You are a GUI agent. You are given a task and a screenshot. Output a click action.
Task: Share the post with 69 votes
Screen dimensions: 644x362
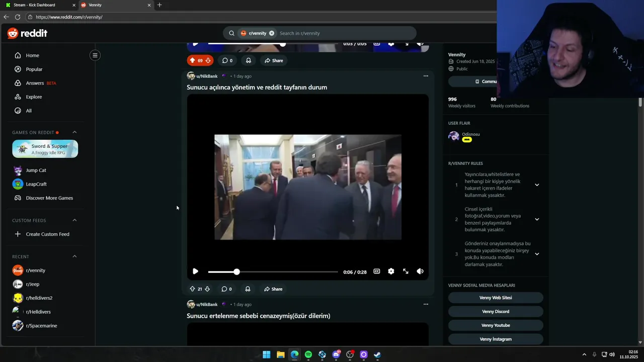274,60
